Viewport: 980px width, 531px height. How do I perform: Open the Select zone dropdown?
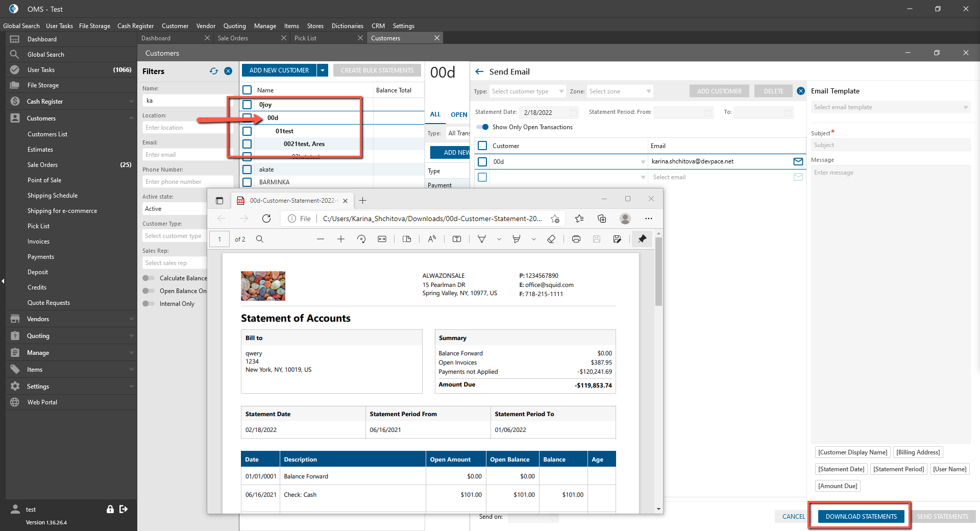[620, 91]
